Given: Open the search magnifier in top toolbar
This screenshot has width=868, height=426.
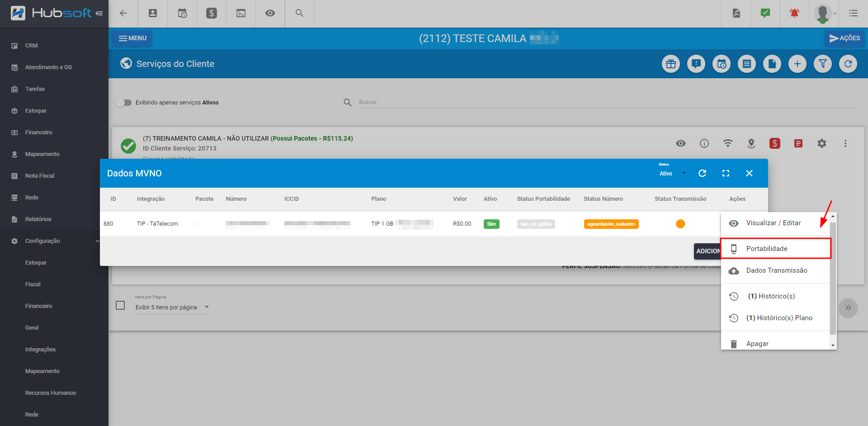Looking at the screenshot, I should (299, 13).
